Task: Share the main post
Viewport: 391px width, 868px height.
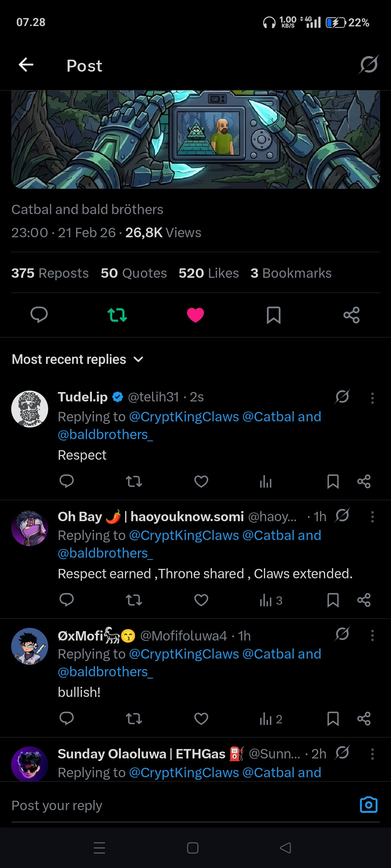Action: 352,315
